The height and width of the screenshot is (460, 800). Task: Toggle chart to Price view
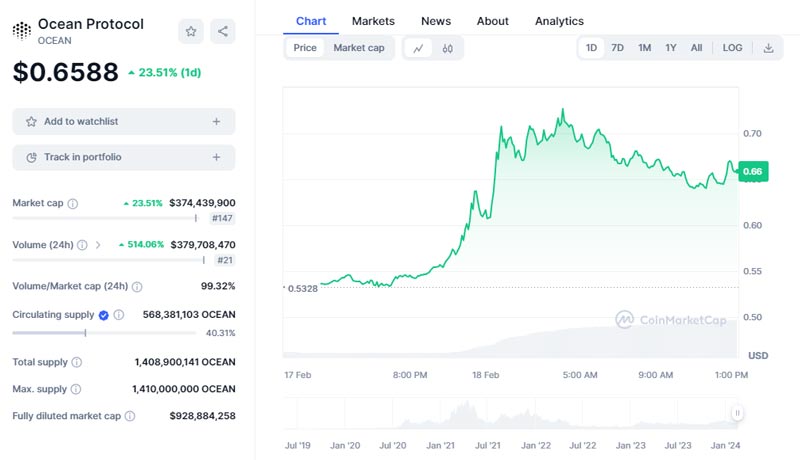305,48
